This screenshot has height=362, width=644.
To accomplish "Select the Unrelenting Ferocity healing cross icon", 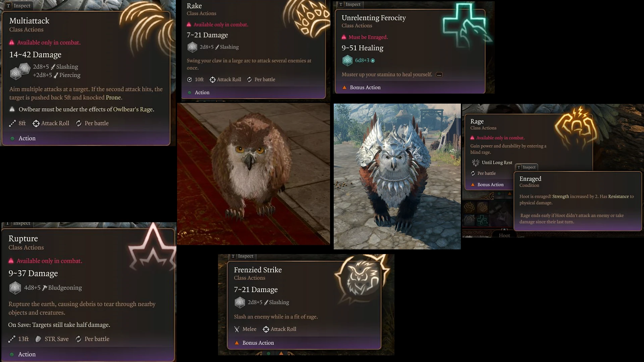I will click(467, 24).
